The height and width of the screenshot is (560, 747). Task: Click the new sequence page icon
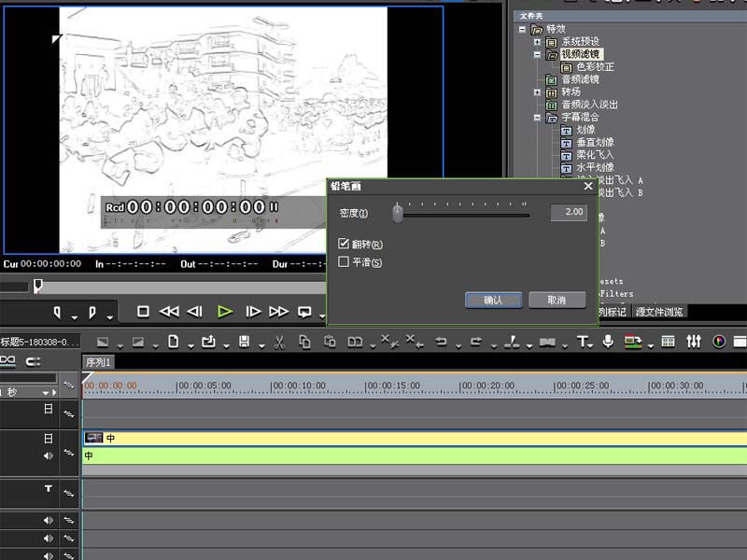[174, 342]
